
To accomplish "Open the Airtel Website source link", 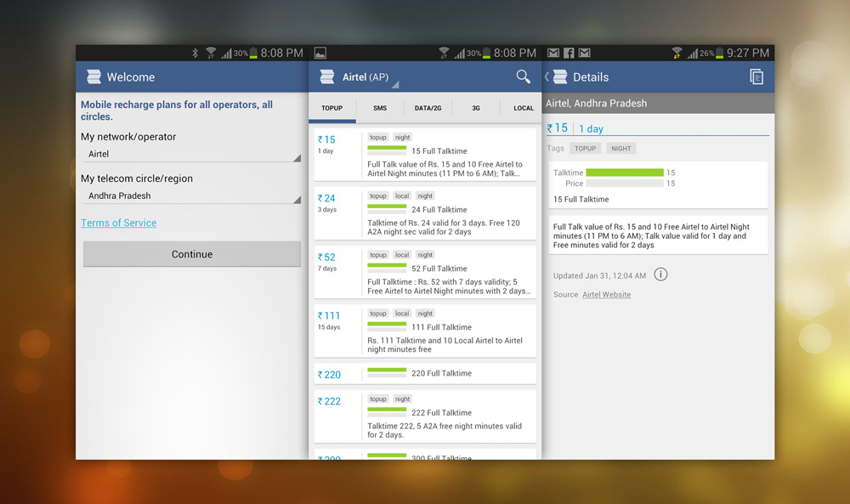I will click(x=607, y=294).
